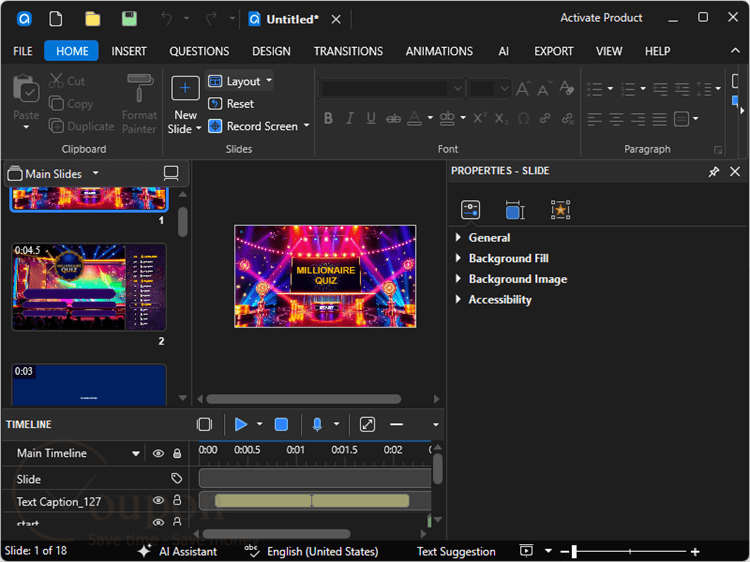Click the timeline microphone record icon
Viewport: 750px width, 562px height.
[x=317, y=424]
